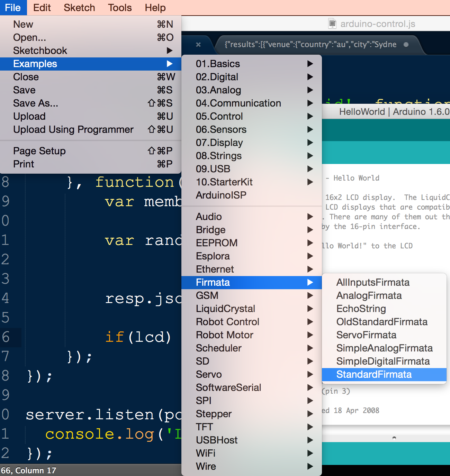Expand Robot Motor examples
The height and width of the screenshot is (476, 450).
252,335
